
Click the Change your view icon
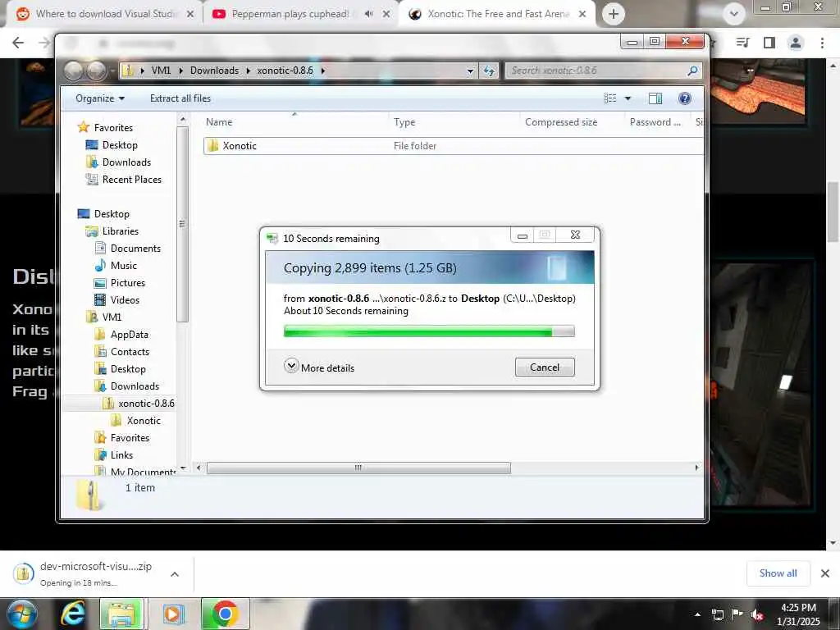[609, 98]
